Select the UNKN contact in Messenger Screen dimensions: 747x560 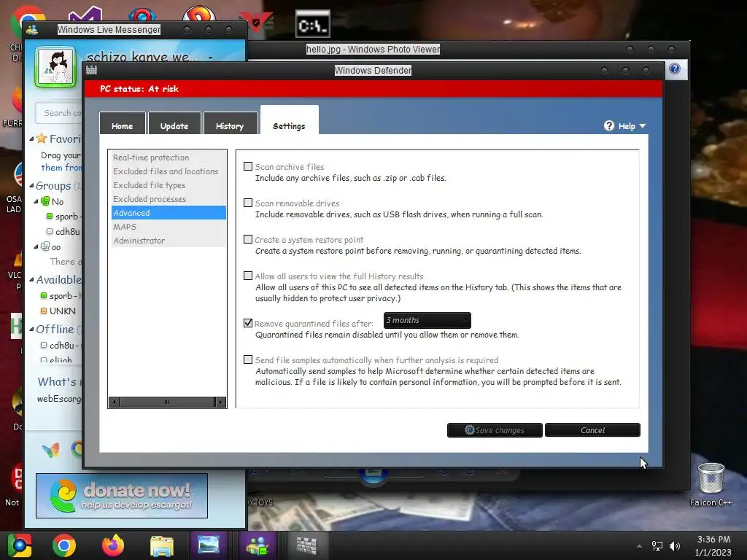point(61,311)
